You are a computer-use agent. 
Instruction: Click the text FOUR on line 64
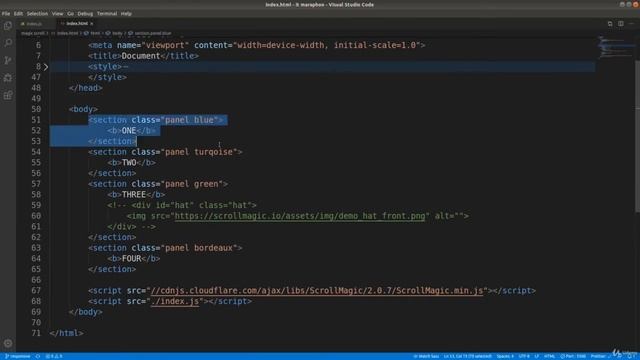[131, 258]
